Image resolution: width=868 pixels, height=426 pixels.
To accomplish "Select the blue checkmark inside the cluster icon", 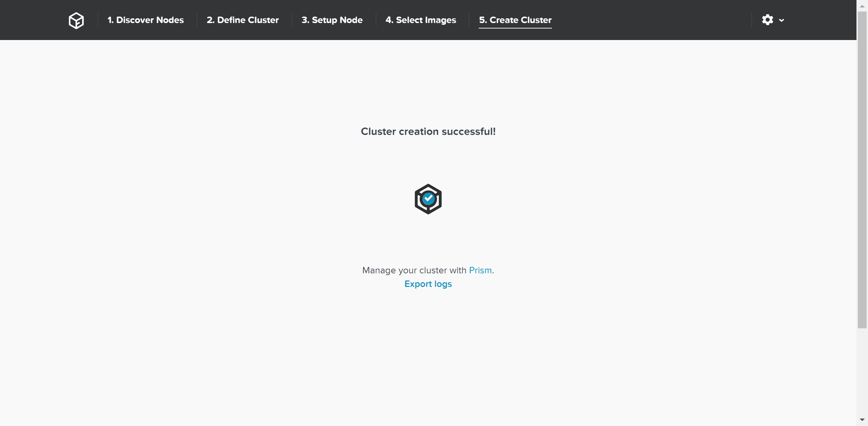I will pos(428,199).
